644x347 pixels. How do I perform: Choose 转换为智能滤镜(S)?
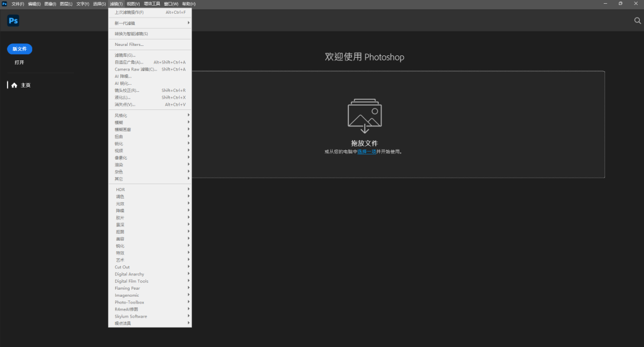pyautogui.click(x=150, y=34)
